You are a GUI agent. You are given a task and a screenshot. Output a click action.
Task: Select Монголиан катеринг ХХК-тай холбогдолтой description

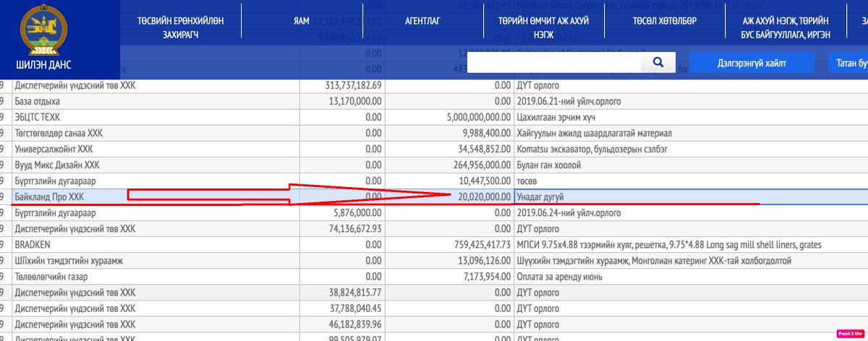pyautogui.click(x=654, y=260)
